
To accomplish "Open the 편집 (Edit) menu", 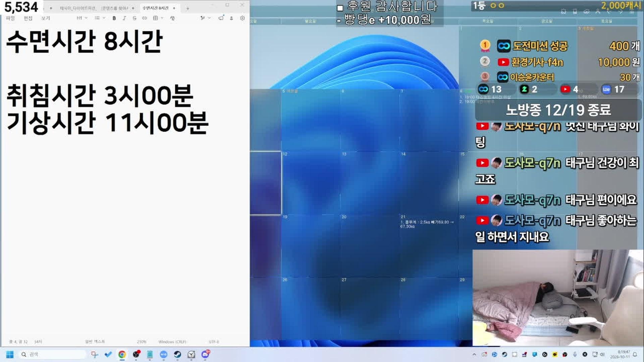I will (x=28, y=18).
